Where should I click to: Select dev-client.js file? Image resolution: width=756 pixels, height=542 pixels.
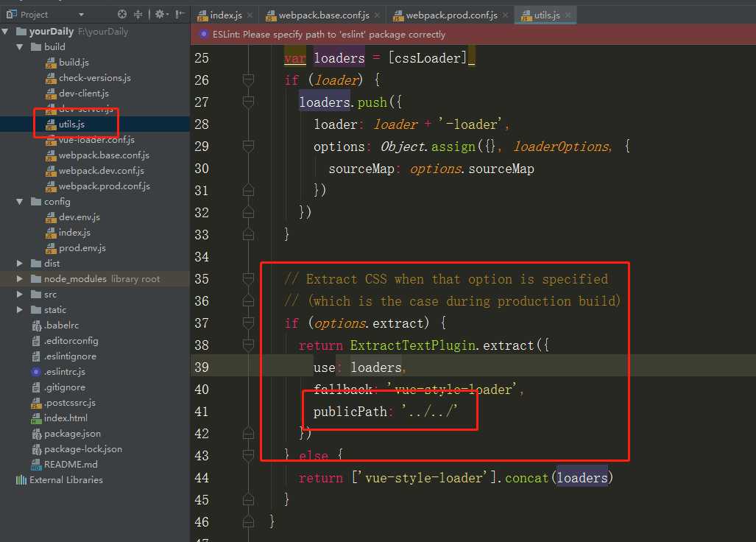[83, 94]
